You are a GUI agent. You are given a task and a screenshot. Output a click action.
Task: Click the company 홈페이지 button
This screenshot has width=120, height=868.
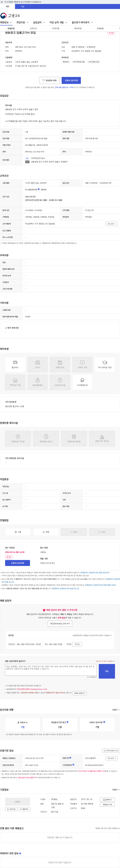[107, 800]
